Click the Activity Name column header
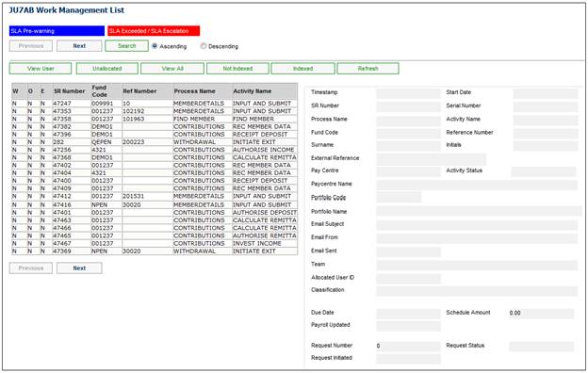Viewport: 588px width, 373px height. point(265,91)
